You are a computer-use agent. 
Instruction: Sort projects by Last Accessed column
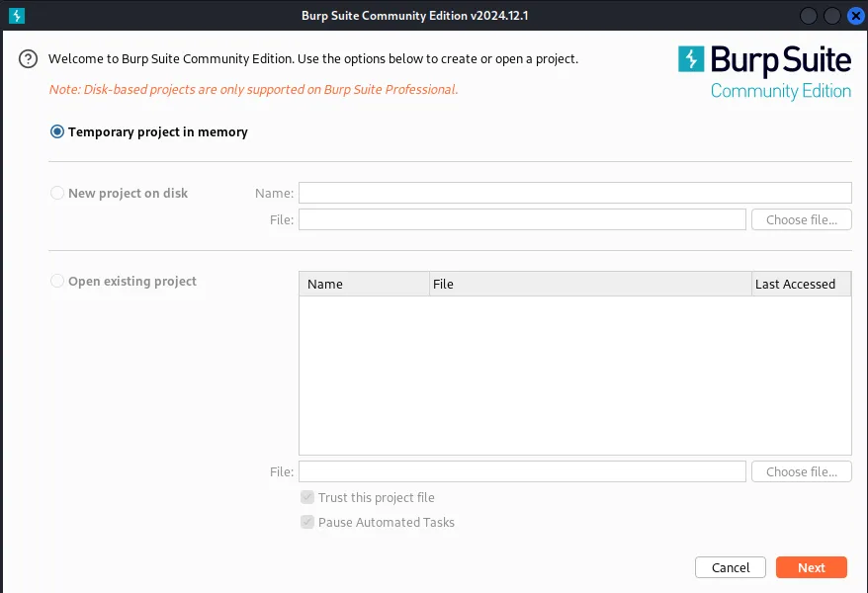click(801, 284)
